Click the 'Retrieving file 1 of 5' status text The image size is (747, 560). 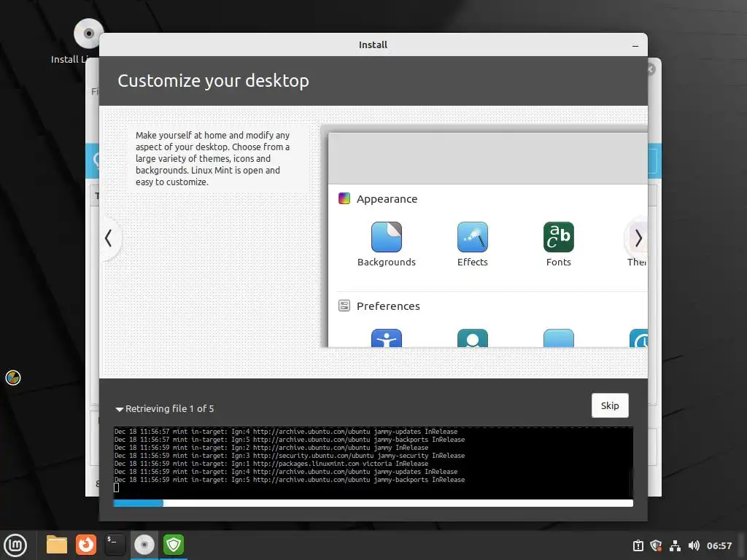coord(169,408)
